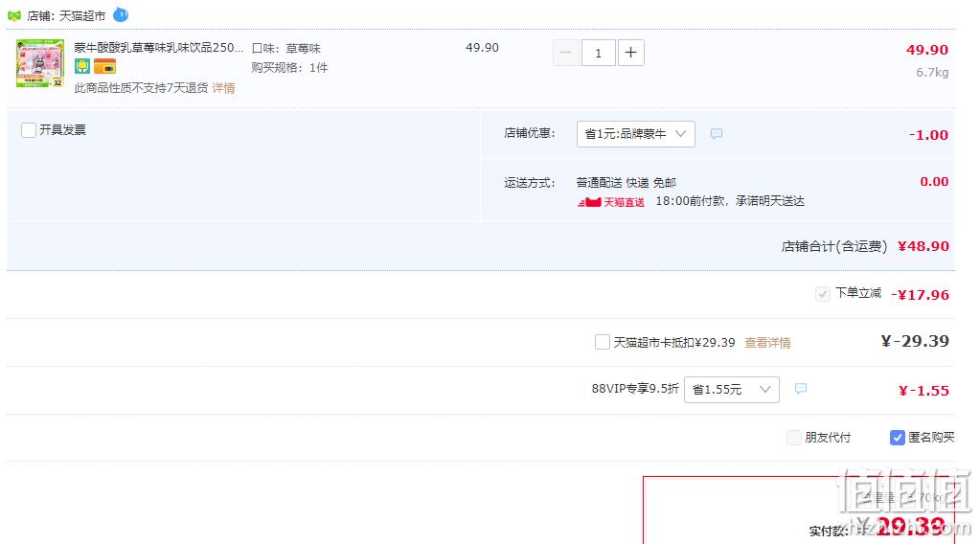Image resolution: width=980 pixels, height=544 pixels.
Task: Decrease quantity with the minus button
Action: click(565, 53)
